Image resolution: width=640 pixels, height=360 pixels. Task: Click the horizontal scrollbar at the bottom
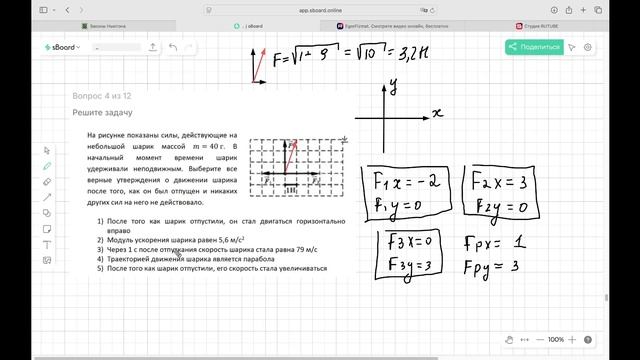(x=236, y=358)
